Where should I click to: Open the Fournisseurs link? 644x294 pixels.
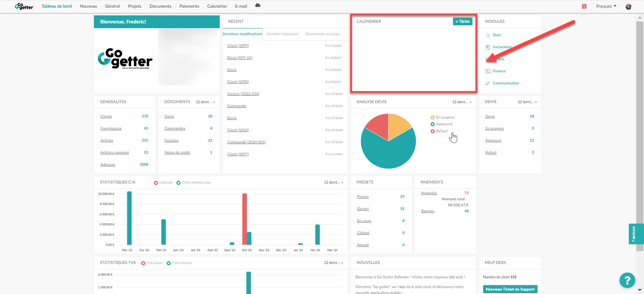tap(111, 129)
